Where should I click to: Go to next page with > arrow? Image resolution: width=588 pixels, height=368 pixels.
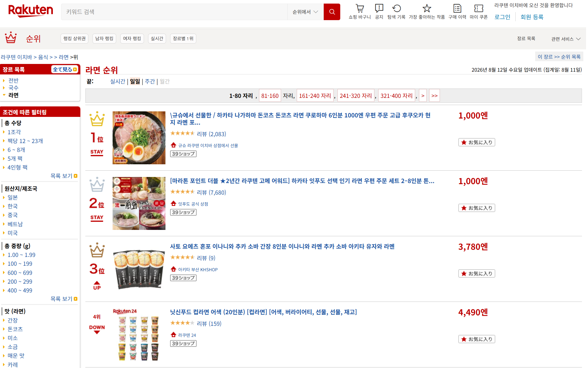point(423,96)
